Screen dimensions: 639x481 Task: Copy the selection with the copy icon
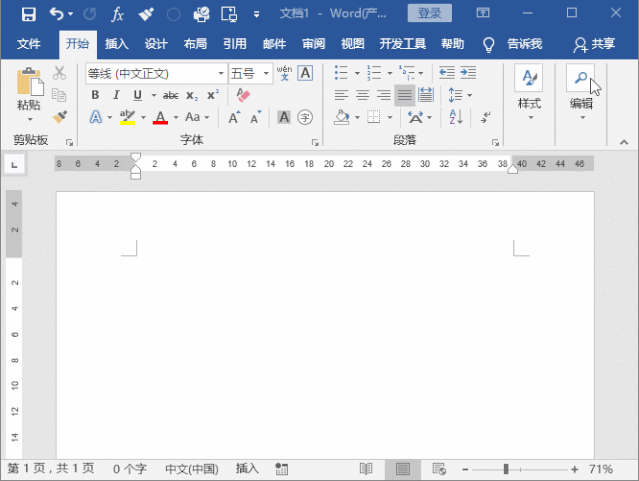pyautogui.click(x=59, y=95)
